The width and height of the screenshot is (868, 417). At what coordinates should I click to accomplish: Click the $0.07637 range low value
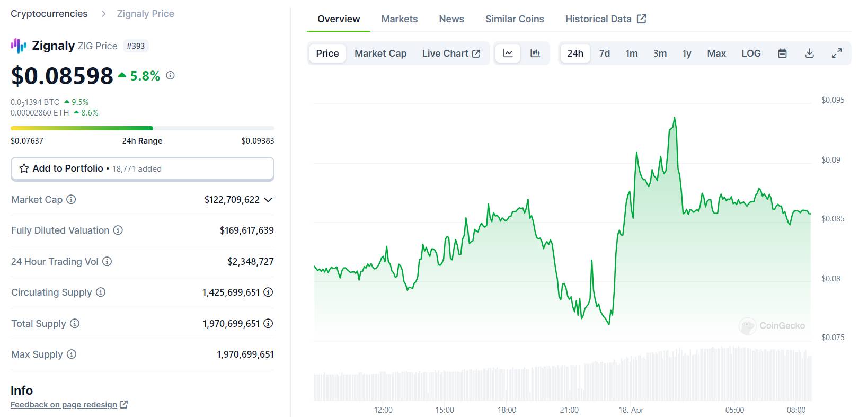click(x=27, y=141)
